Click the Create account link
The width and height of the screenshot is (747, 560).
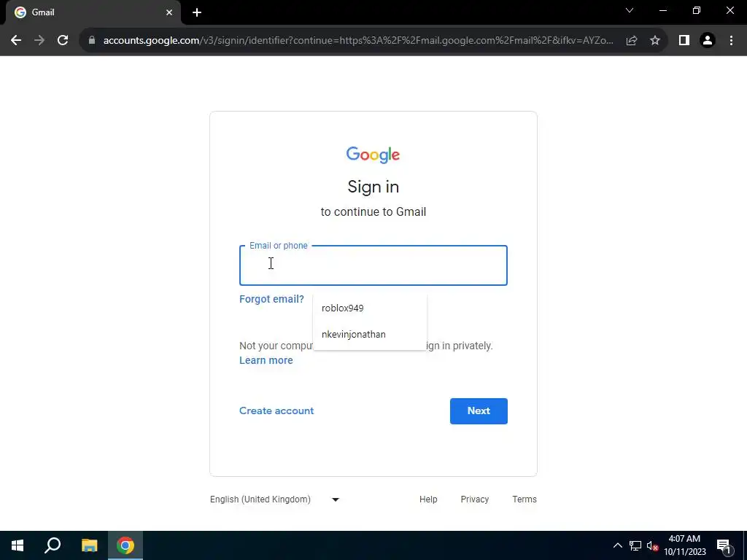(x=276, y=411)
